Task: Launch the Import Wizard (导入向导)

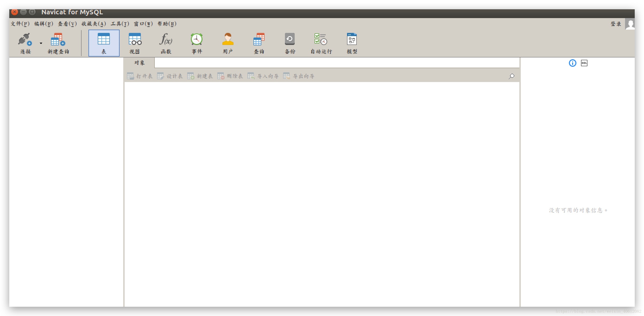Action: 263,76
